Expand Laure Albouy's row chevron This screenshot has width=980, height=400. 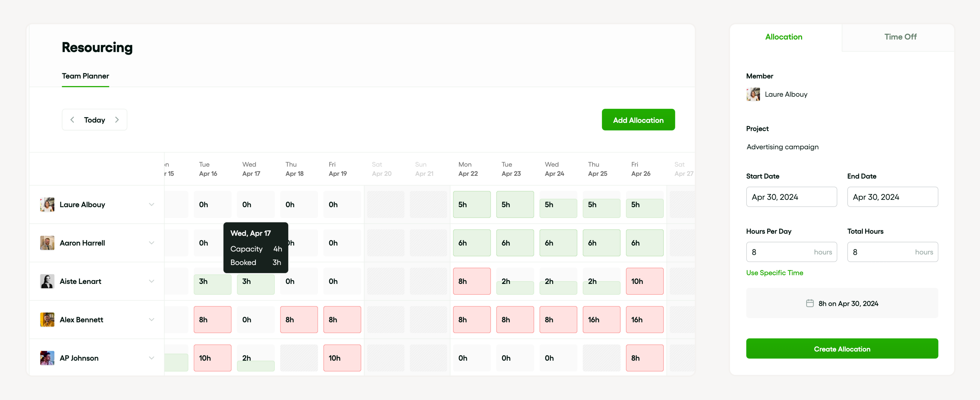pyautogui.click(x=151, y=204)
